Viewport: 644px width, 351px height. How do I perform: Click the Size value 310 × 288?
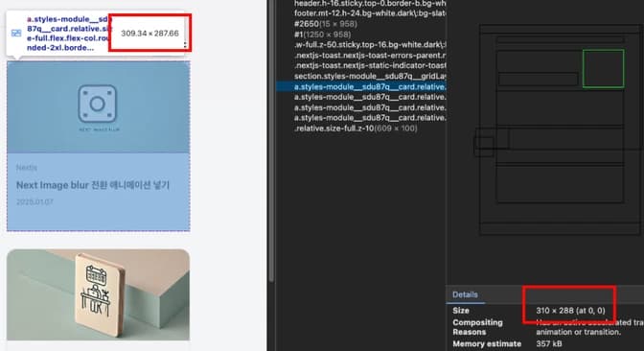[570, 311]
